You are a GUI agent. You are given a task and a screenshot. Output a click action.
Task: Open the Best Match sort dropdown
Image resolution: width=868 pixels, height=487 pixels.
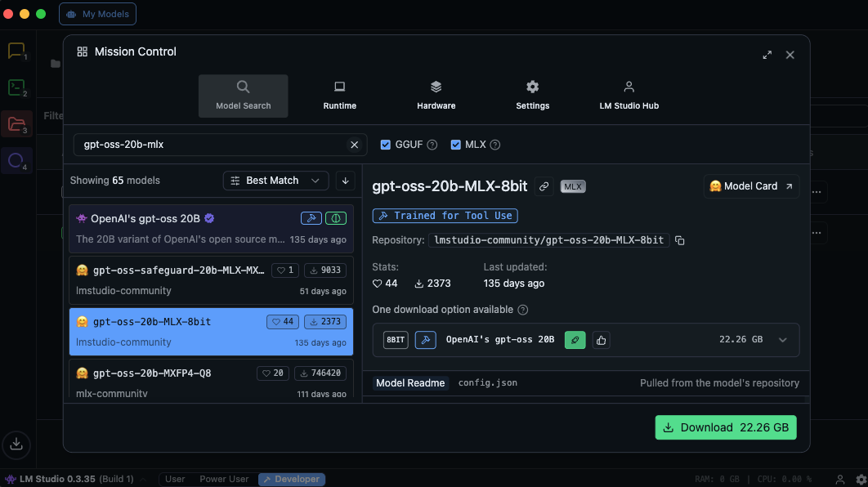pos(275,181)
